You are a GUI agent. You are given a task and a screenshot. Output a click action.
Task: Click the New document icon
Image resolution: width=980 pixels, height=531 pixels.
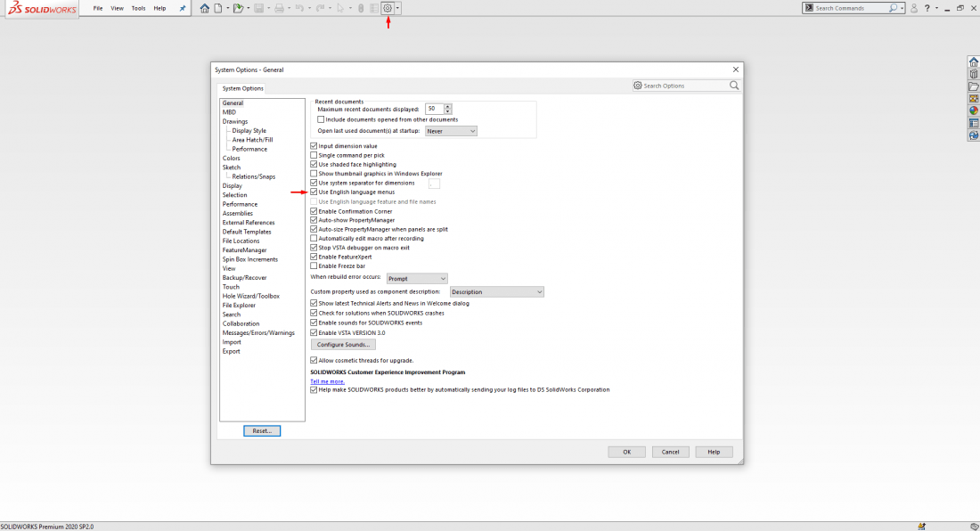(218, 8)
